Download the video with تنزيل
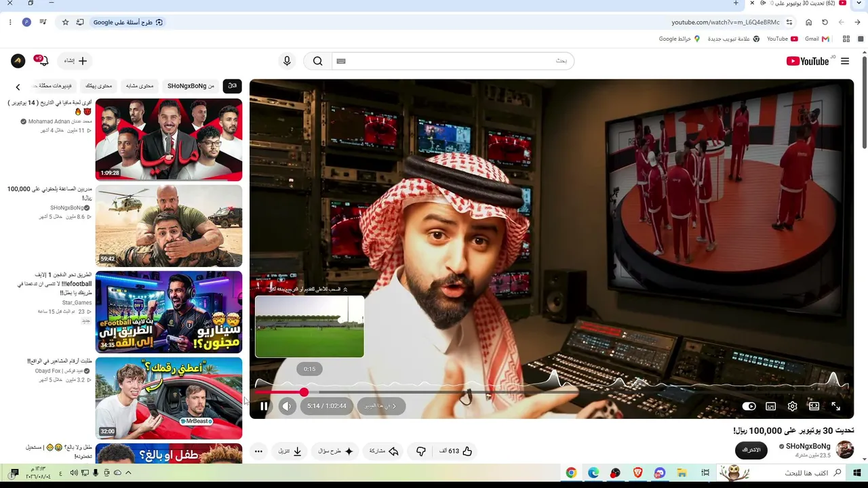Viewport: 868px width, 488px height. 290,451
